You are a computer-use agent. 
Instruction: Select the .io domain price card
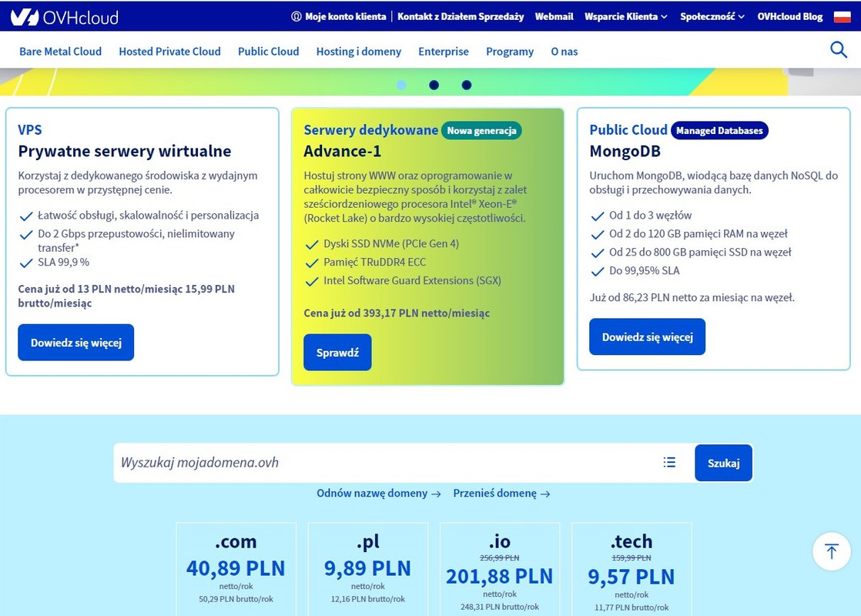pos(500,569)
